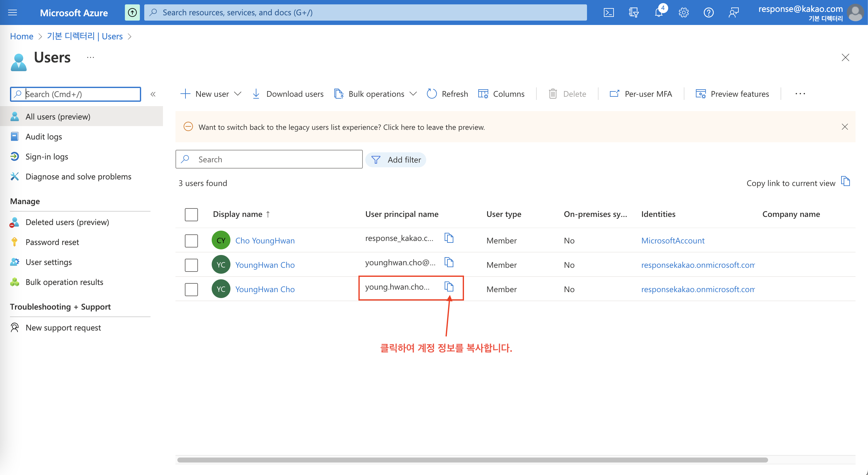Check the young.hwan.cho row checkbox
The height and width of the screenshot is (475, 868).
pyautogui.click(x=191, y=289)
